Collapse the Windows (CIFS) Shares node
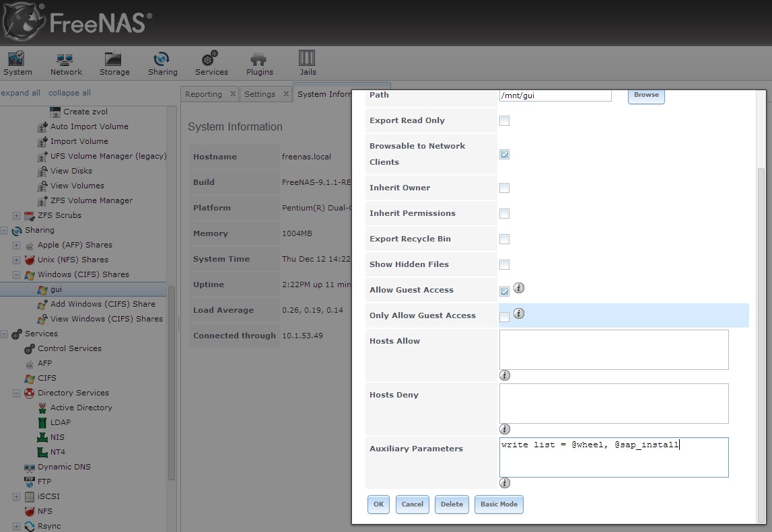This screenshot has width=772, height=532. tap(16, 274)
